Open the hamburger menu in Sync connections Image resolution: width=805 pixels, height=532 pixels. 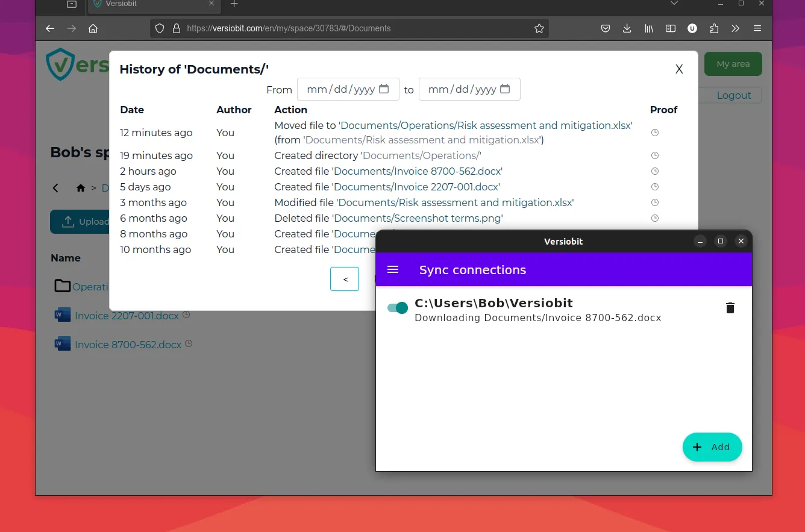(393, 269)
